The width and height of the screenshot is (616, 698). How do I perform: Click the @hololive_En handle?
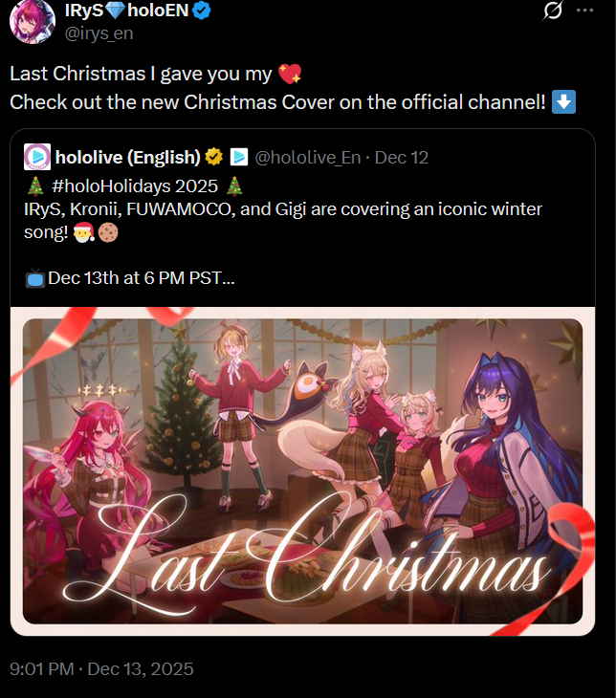click(307, 157)
